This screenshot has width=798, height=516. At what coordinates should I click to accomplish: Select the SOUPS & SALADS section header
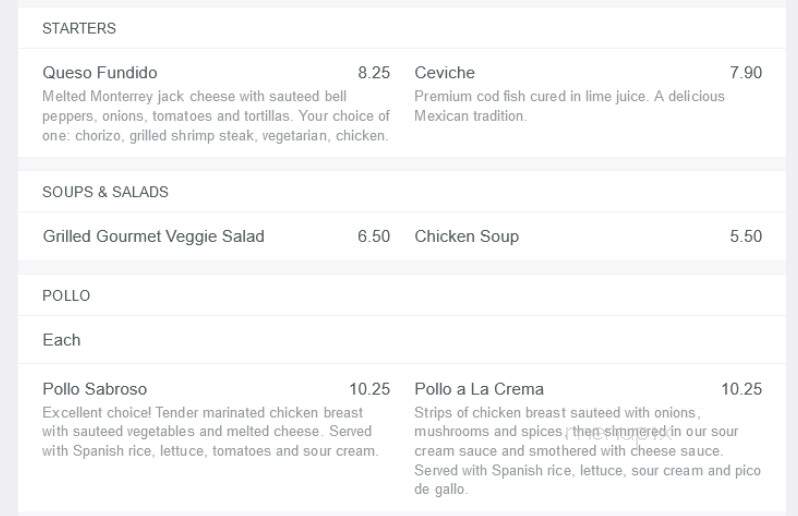tap(105, 192)
